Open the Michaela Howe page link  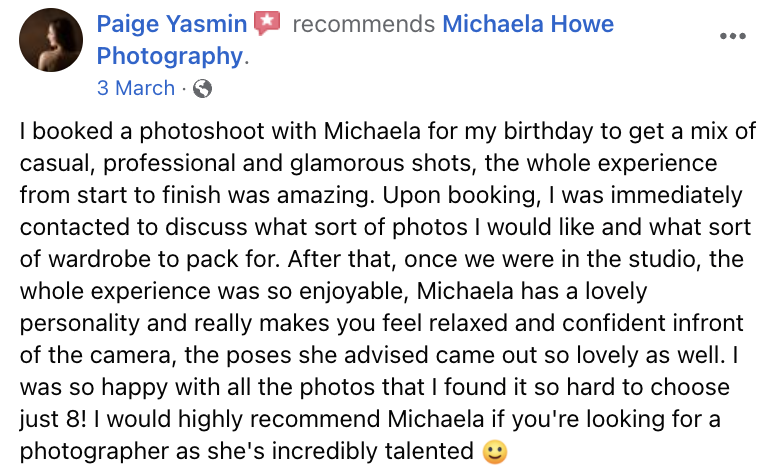pyautogui.click(x=529, y=23)
